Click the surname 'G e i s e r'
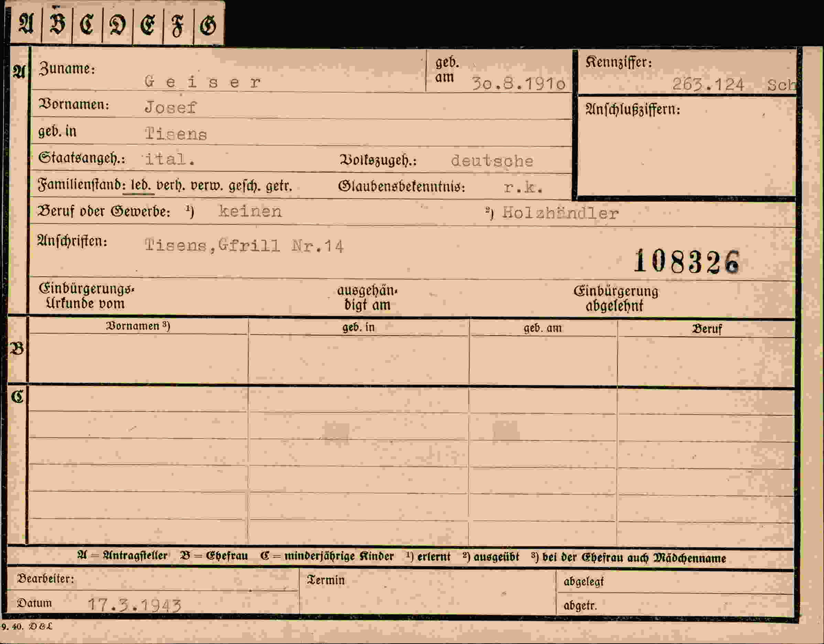 point(202,82)
